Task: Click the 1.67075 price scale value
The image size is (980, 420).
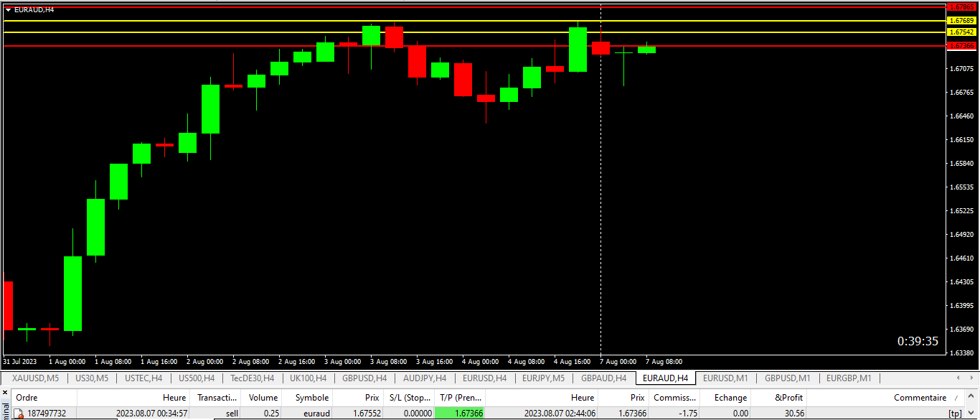Action: click(x=962, y=69)
